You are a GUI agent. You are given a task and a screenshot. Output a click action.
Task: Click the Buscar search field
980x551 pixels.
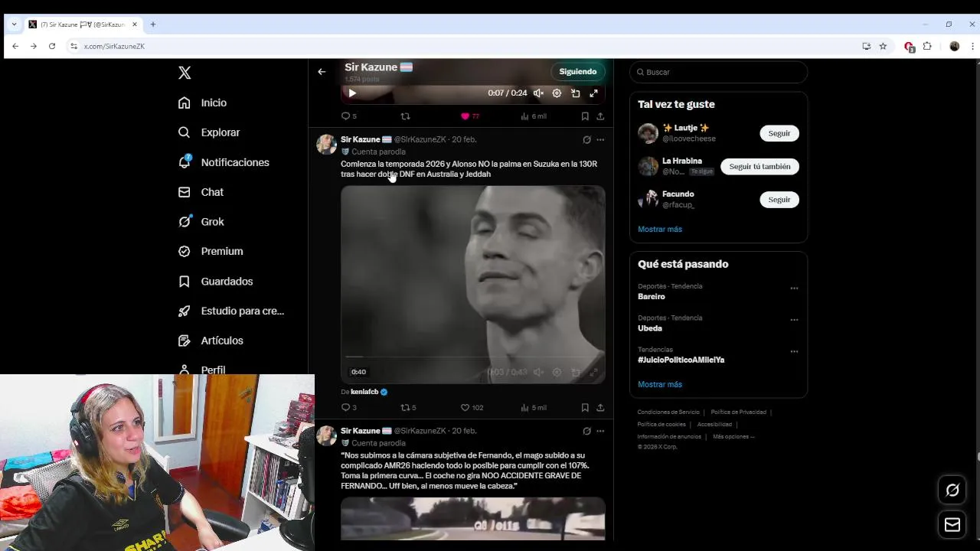click(718, 72)
